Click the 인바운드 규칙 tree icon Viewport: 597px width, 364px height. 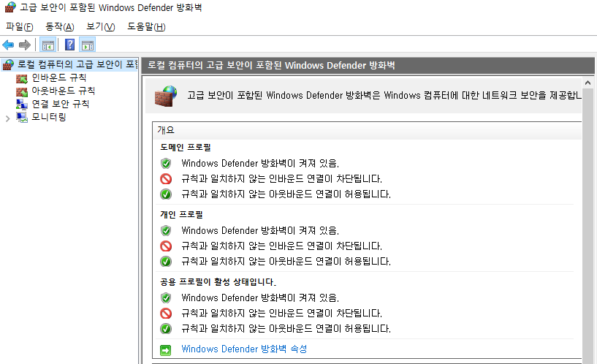pos(22,78)
